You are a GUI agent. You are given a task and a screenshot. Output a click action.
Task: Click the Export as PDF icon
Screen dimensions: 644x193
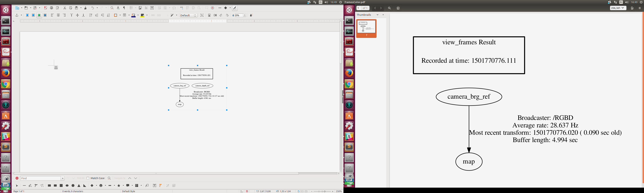point(45,8)
